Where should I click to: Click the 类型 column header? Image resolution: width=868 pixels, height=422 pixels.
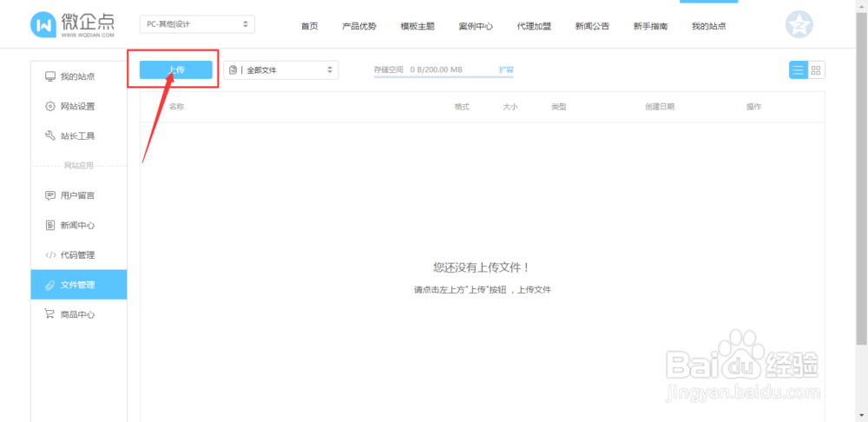558,107
